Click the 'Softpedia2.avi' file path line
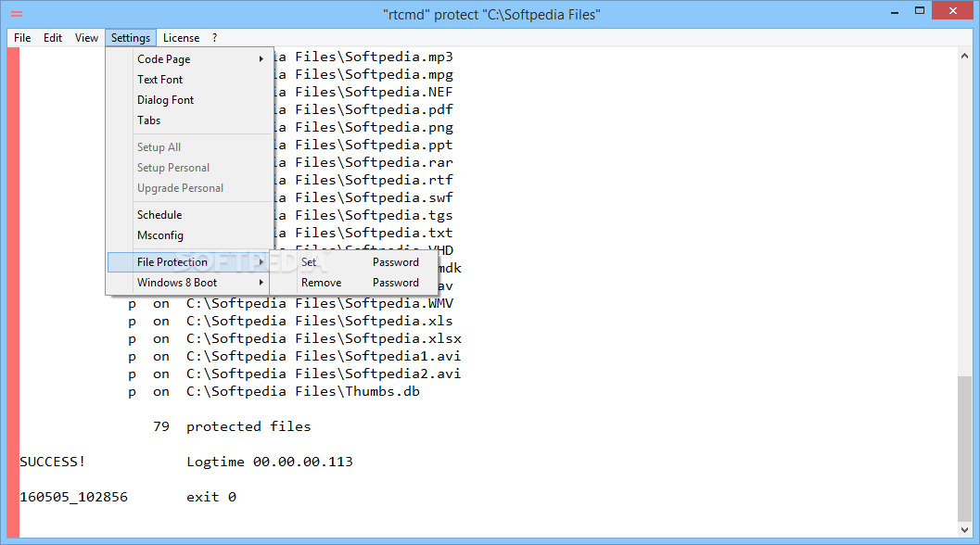This screenshot has width=980, height=545. tap(324, 374)
